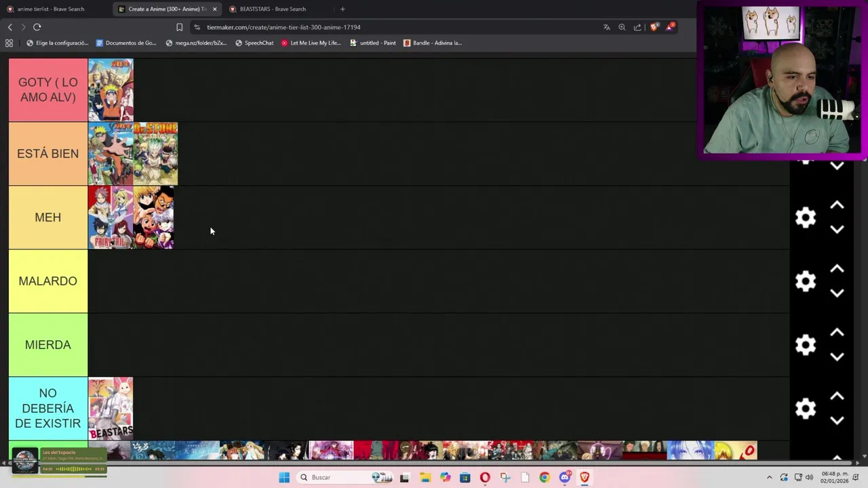868x488 pixels.
Task: View site information icon beside the URL
Action: click(x=197, y=27)
